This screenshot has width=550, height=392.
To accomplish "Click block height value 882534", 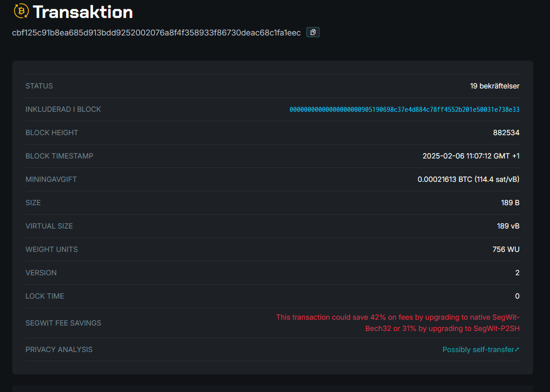I will (x=506, y=132).
